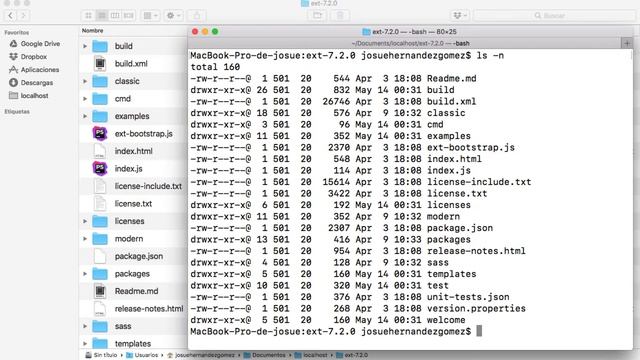
Task: Click unit-tests.json in Terminal listing
Action: [468, 297]
